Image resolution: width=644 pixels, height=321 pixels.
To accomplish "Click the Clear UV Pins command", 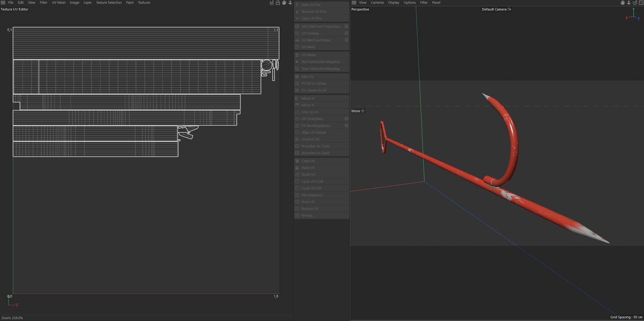I will [x=322, y=18].
